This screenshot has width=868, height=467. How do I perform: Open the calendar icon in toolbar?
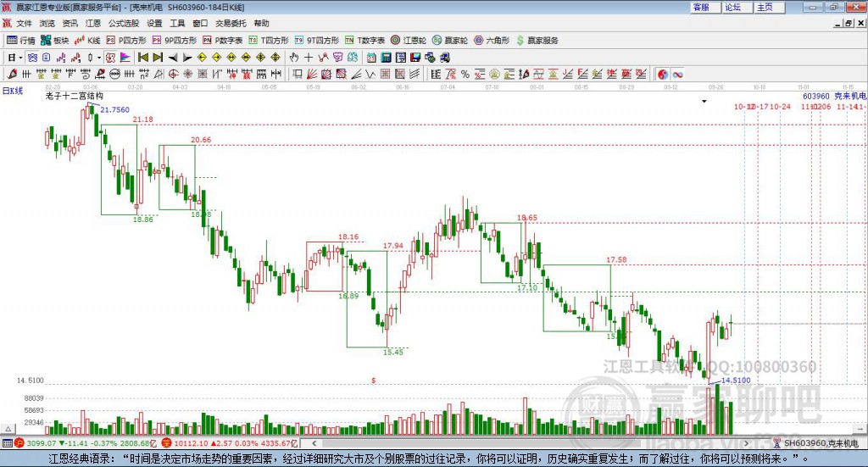coord(371,58)
